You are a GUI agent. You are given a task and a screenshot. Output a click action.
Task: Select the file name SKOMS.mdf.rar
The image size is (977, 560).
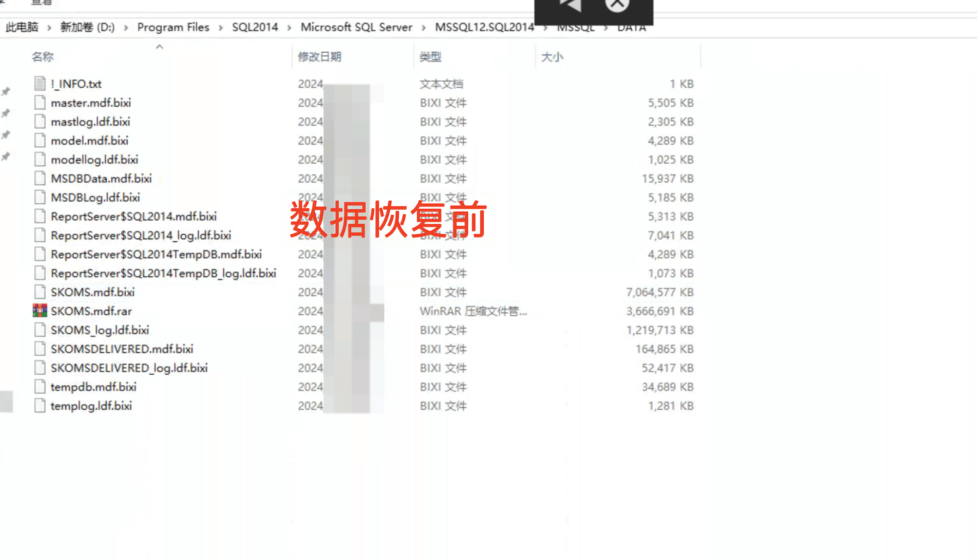point(92,311)
